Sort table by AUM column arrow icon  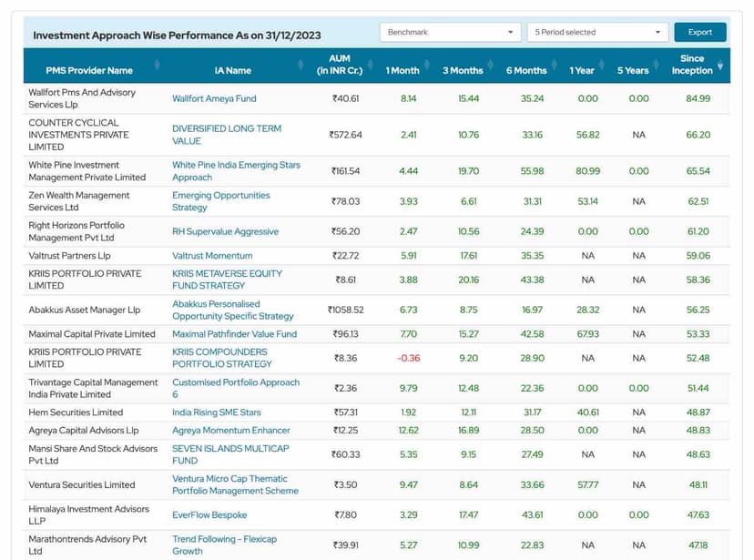[371, 65]
